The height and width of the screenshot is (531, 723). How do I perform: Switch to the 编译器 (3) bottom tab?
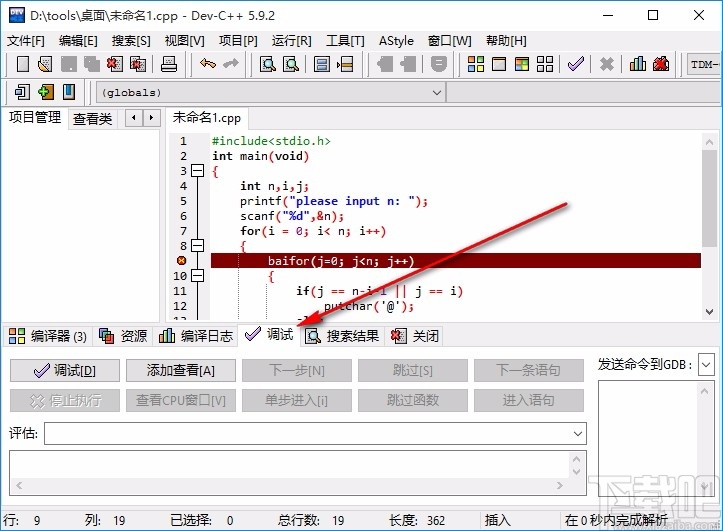(48, 336)
